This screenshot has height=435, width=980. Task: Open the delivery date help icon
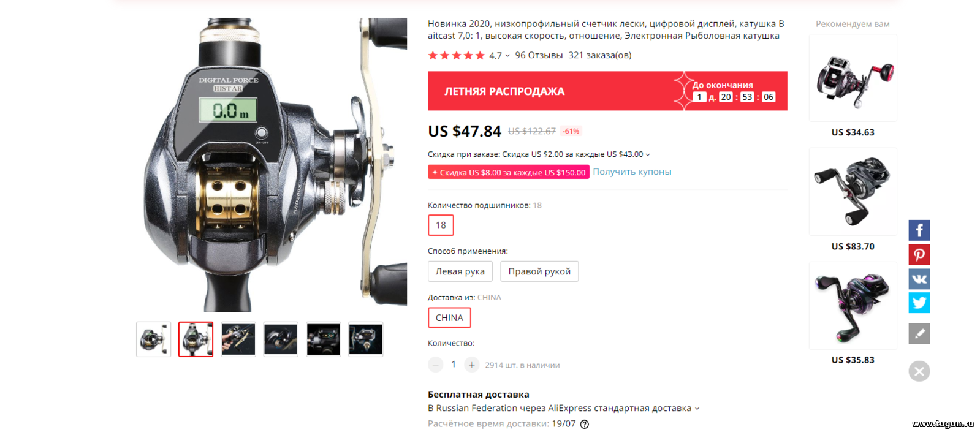tap(584, 424)
